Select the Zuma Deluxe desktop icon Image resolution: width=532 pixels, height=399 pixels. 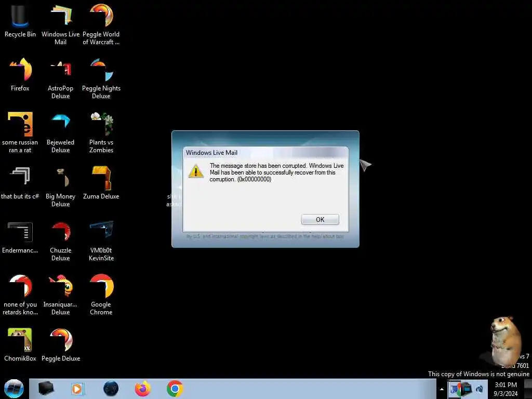pyautogui.click(x=101, y=183)
